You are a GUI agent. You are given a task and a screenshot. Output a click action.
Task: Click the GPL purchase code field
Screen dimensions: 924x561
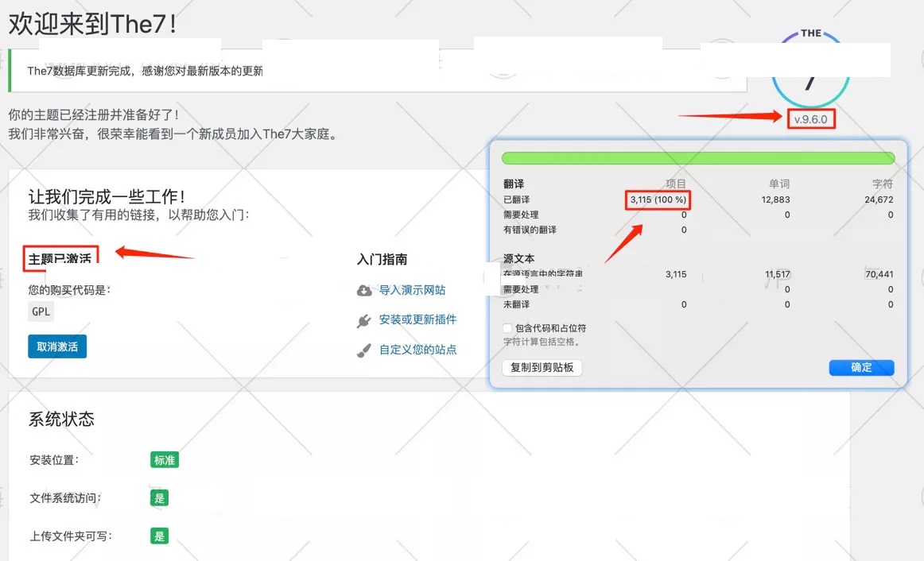(41, 311)
